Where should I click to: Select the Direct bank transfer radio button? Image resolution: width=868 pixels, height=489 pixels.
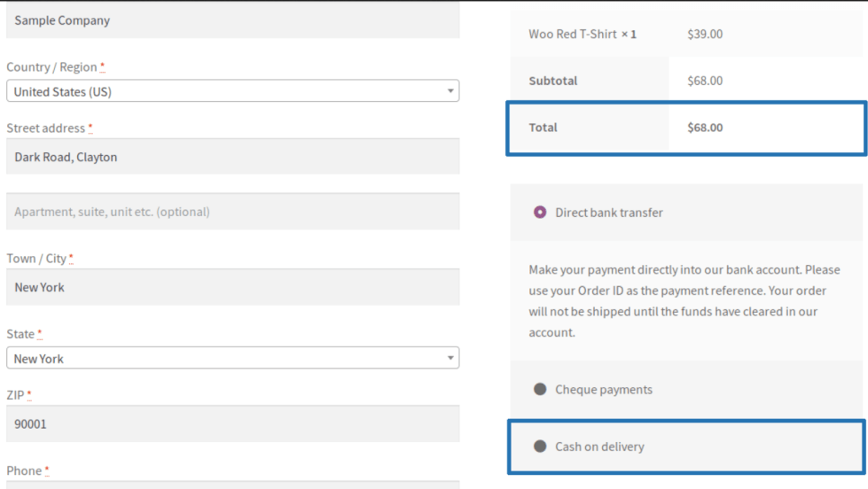[540, 213]
